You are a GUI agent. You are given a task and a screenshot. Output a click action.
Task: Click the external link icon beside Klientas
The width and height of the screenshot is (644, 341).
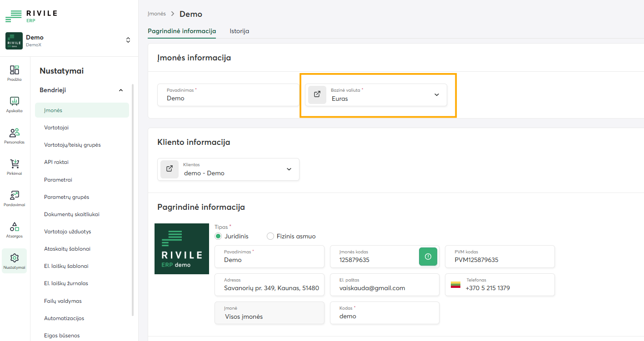click(x=170, y=169)
